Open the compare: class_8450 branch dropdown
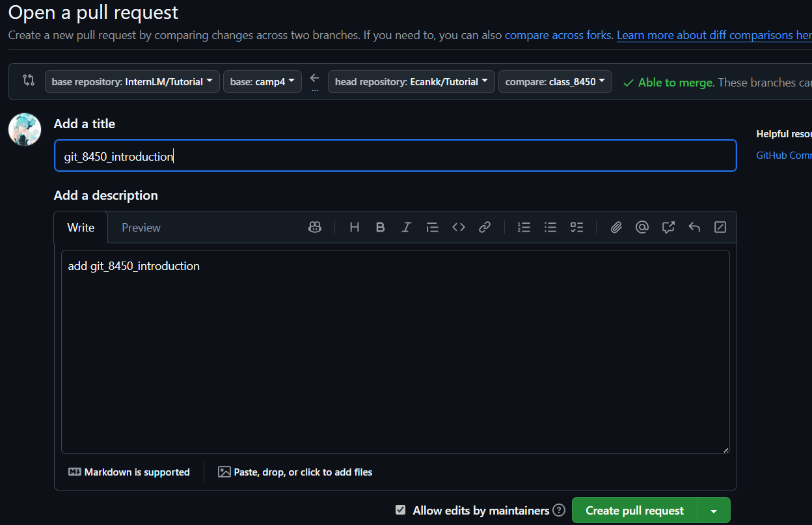This screenshot has width=812, height=525. click(555, 82)
